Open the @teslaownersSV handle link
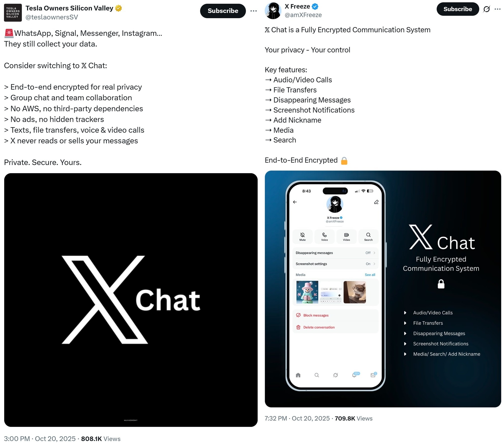This screenshot has width=504, height=443. pyautogui.click(x=52, y=17)
